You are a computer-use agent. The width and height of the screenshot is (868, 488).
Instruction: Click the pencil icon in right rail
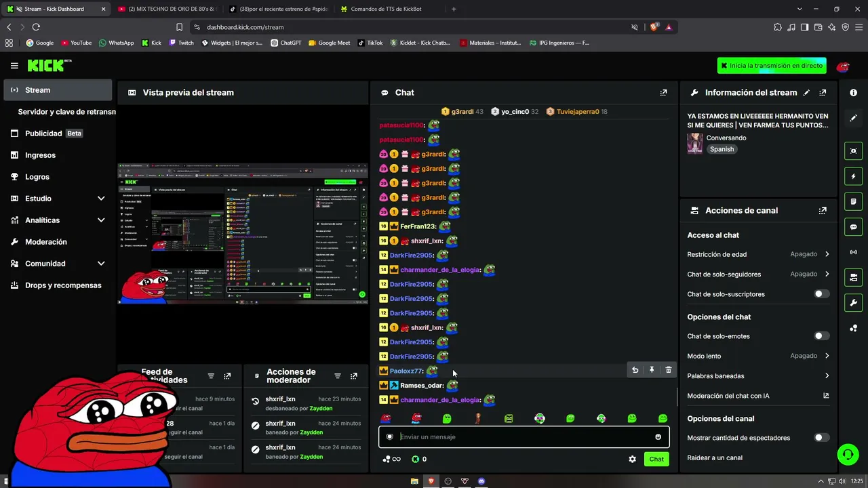tap(853, 118)
